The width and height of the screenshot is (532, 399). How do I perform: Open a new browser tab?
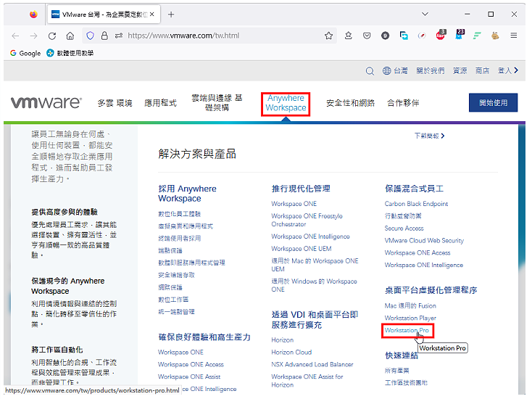171,15
